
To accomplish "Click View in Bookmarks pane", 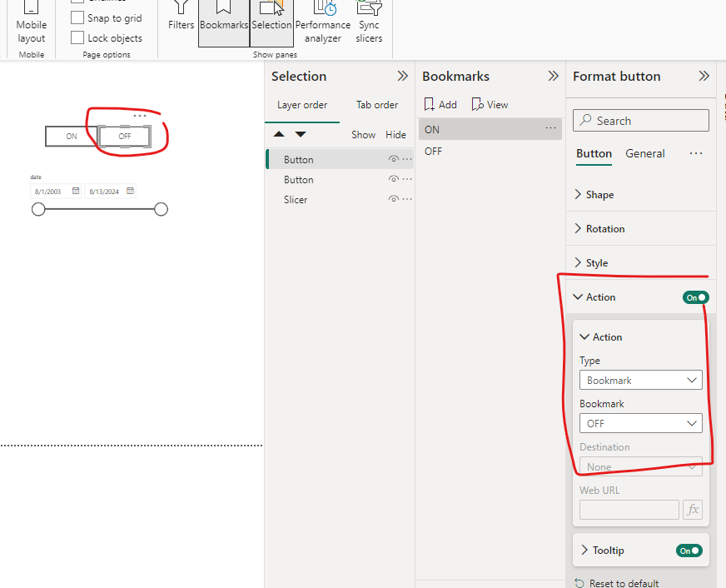I will point(490,105).
